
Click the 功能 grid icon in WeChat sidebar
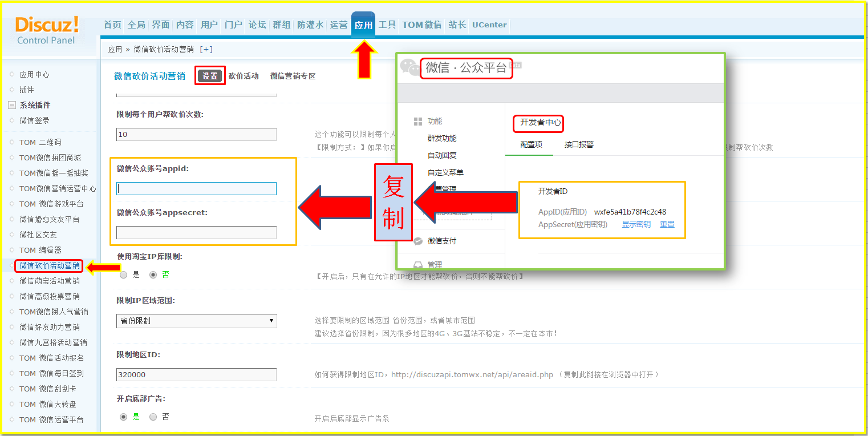click(418, 121)
